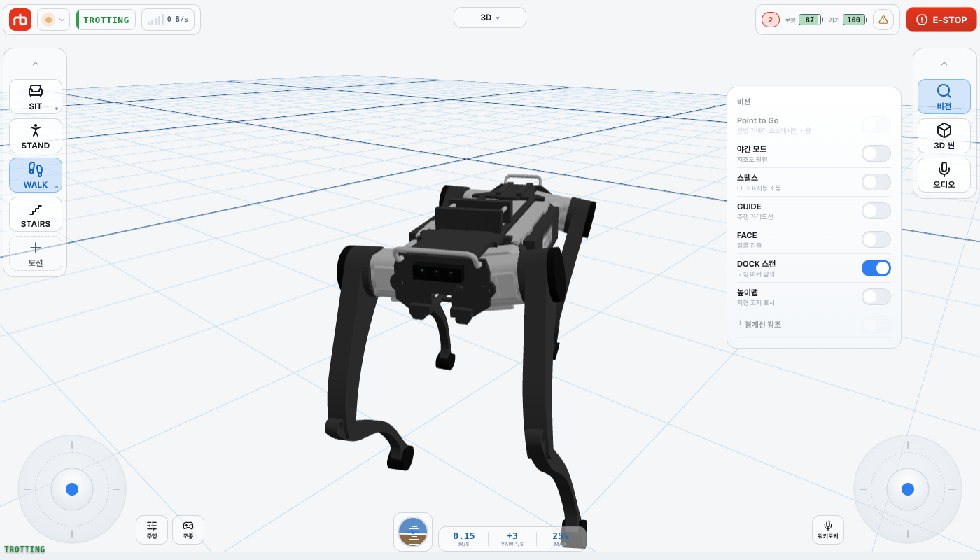Disable the DOCK 스캔 toggle
The width and height of the screenshot is (980, 560).
click(876, 268)
